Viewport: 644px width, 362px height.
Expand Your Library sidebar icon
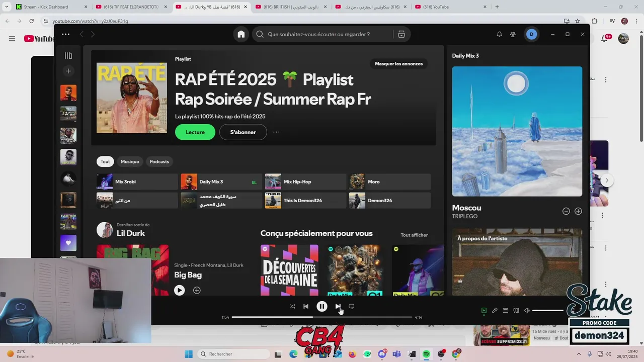(68, 56)
